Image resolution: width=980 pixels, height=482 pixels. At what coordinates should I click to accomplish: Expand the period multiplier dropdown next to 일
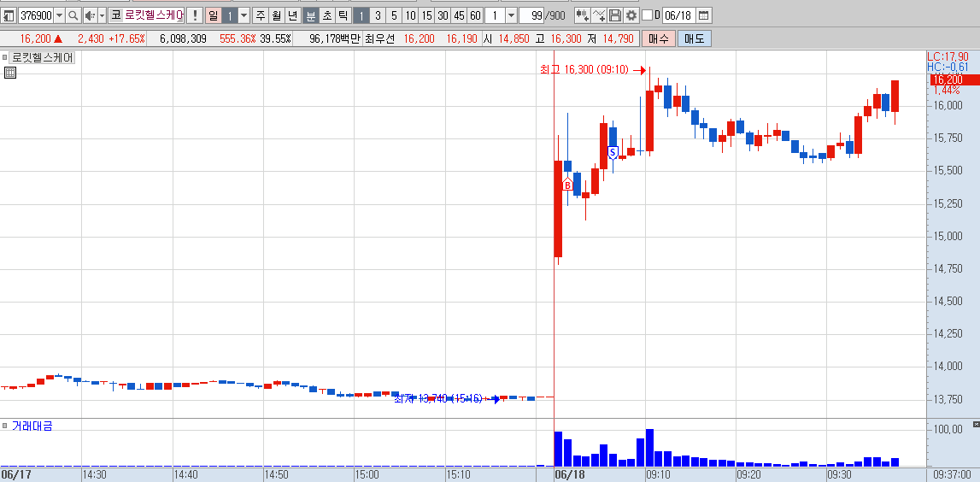pos(244,15)
